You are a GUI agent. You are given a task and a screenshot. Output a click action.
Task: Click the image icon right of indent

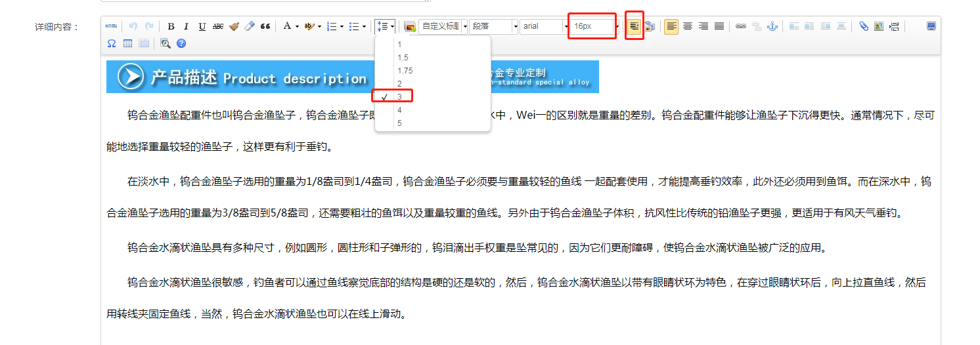(x=650, y=26)
